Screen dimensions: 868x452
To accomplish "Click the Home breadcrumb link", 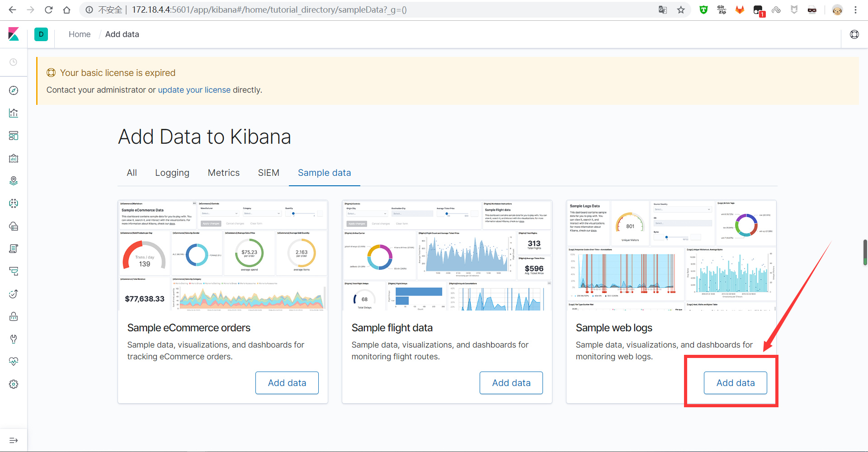I will 80,34.
